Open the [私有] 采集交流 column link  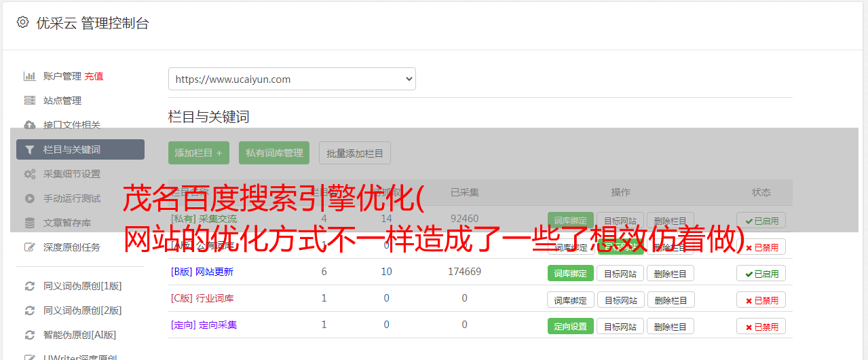(204, 219)
